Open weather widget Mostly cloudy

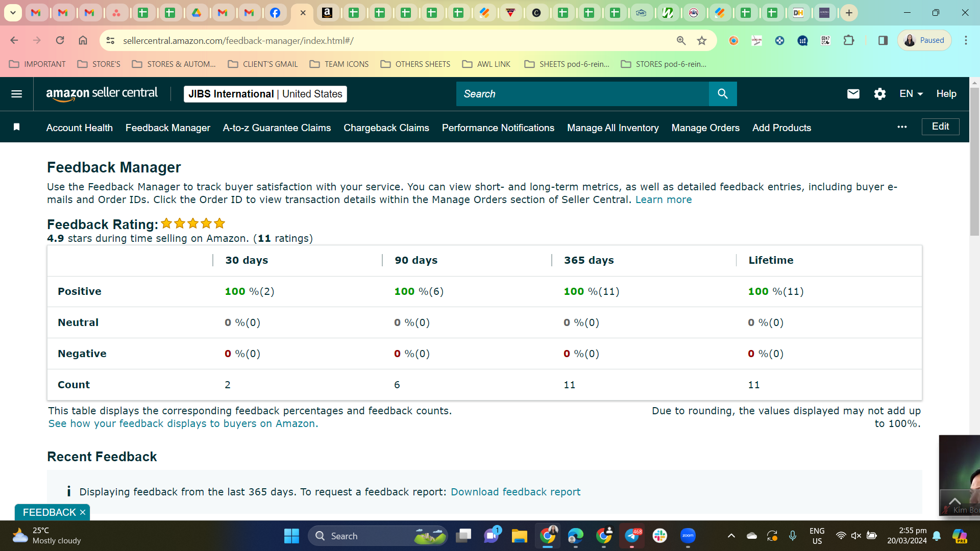(47, 536)
